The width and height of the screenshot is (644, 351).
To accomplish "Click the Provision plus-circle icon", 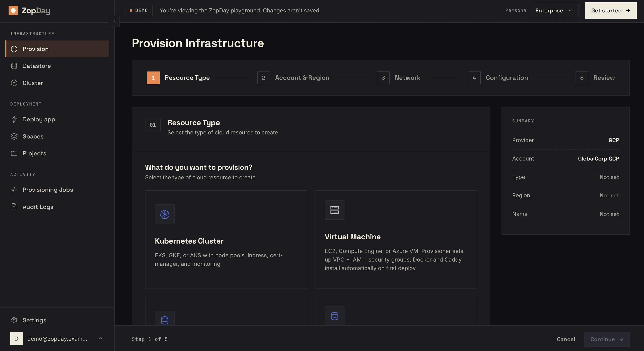I will [14, 49].
